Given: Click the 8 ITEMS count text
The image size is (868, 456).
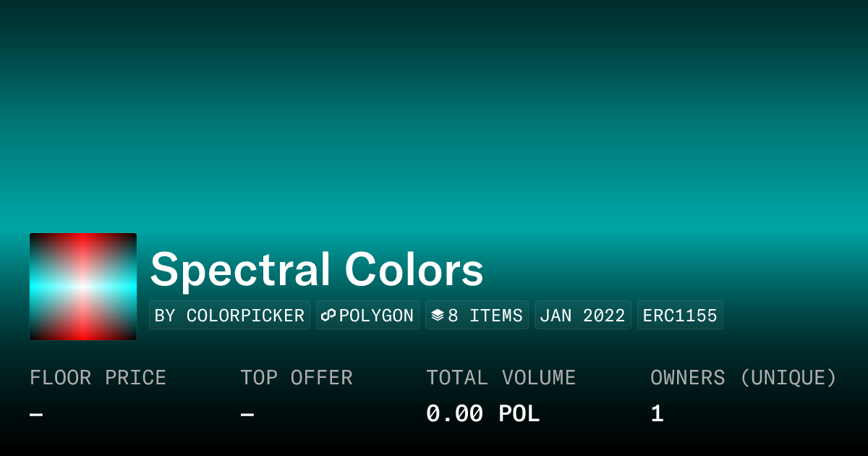Looking at the screenshot, I should point(485,316).
